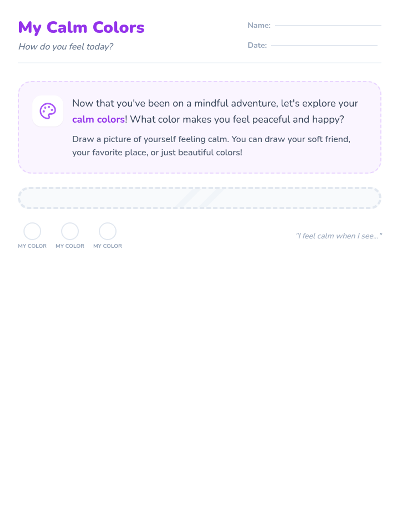Click the diagonal stripes in the dashed box

(x=199, y=198)
